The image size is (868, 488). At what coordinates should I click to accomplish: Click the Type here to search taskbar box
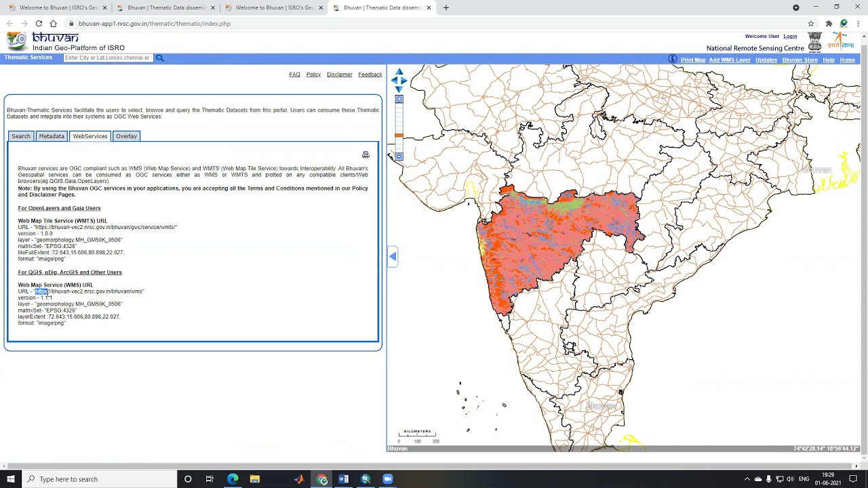pyautogui.click(x=99, y=479)
